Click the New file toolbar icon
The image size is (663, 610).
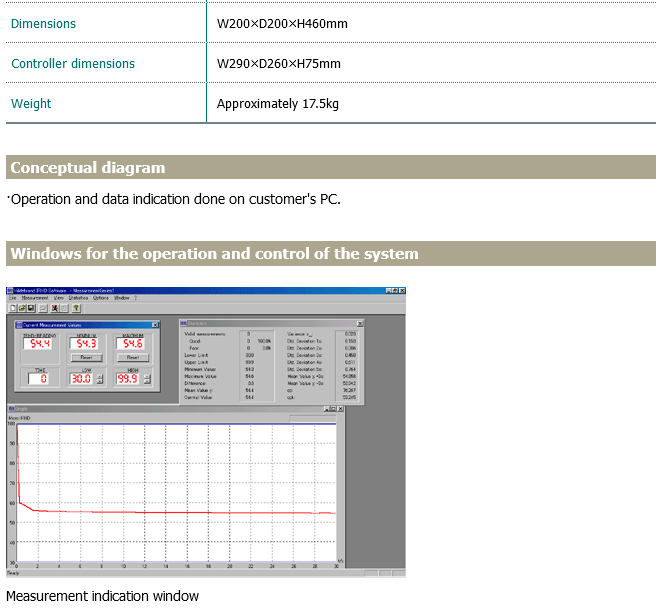point(11,308)
